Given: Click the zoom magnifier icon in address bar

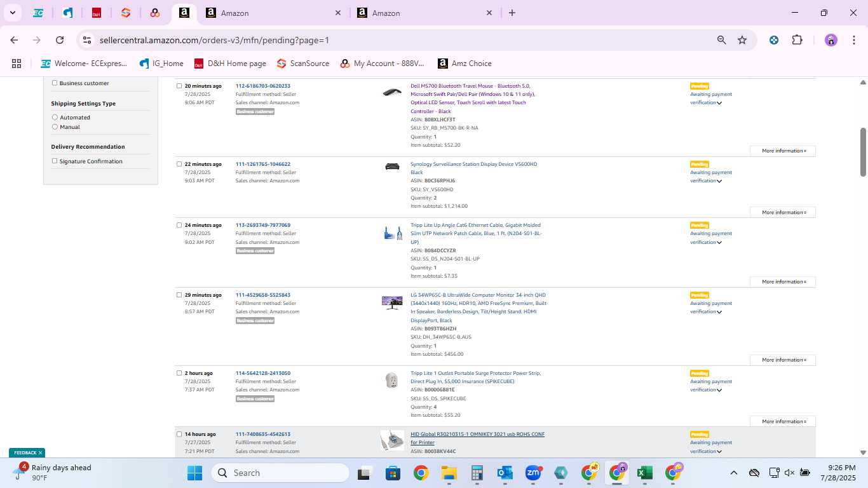Looking at the screenshot, I should pyautogui.click(x=721, y=40).
